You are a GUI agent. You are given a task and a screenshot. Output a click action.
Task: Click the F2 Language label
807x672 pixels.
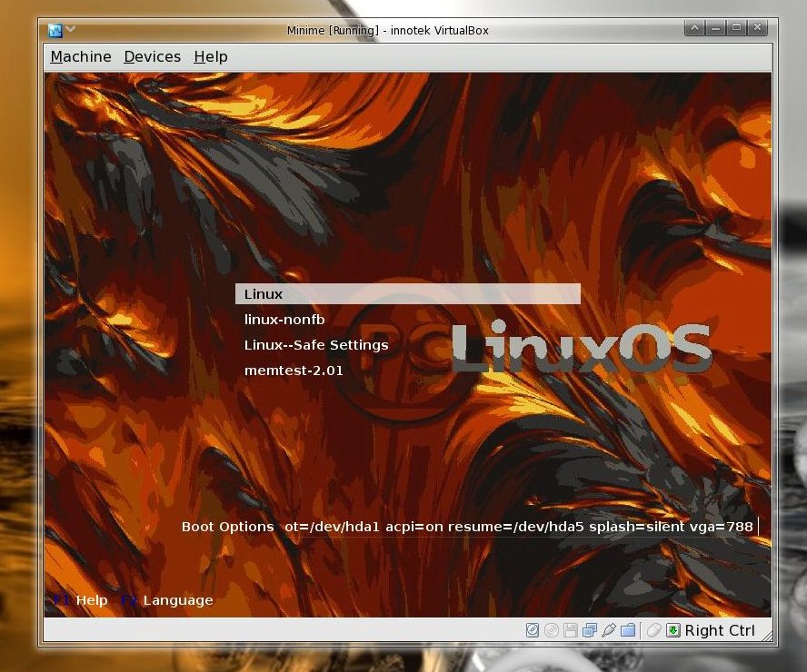166,600
